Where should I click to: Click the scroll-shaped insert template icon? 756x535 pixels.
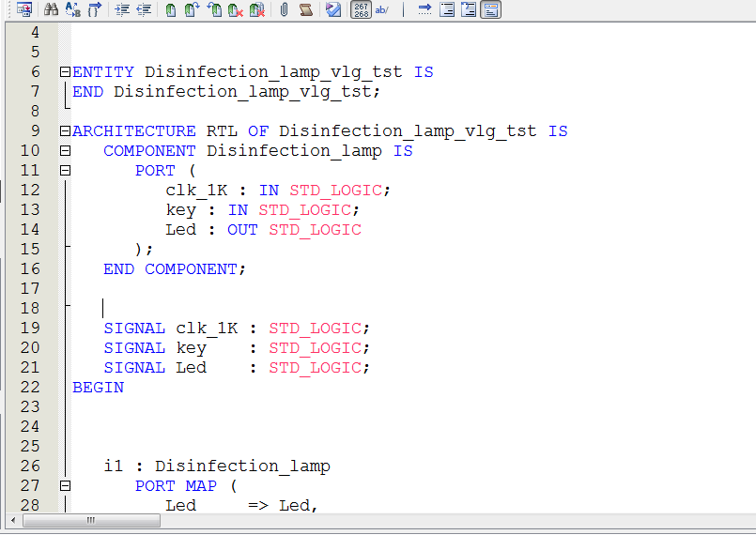coord(305,9)
